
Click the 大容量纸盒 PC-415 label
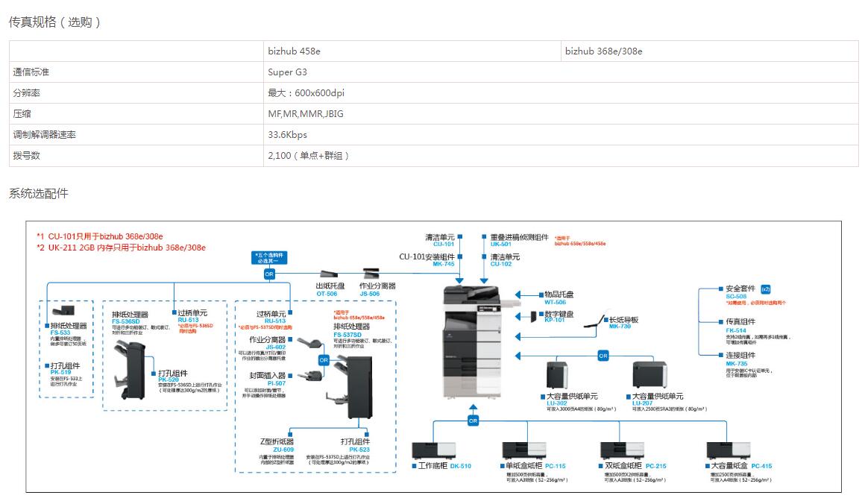click(742, 465)
